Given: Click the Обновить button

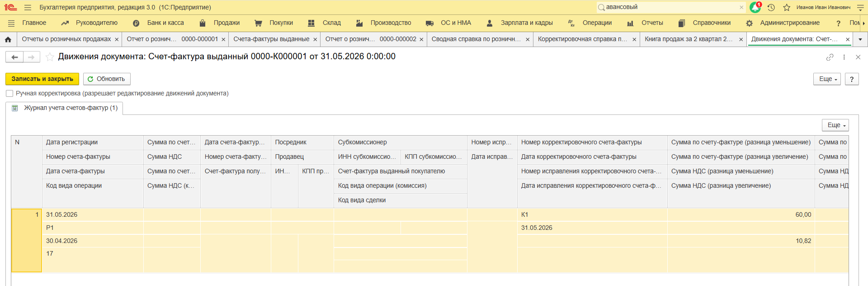Looking at the screenshot, I should [x=107, y=79].
